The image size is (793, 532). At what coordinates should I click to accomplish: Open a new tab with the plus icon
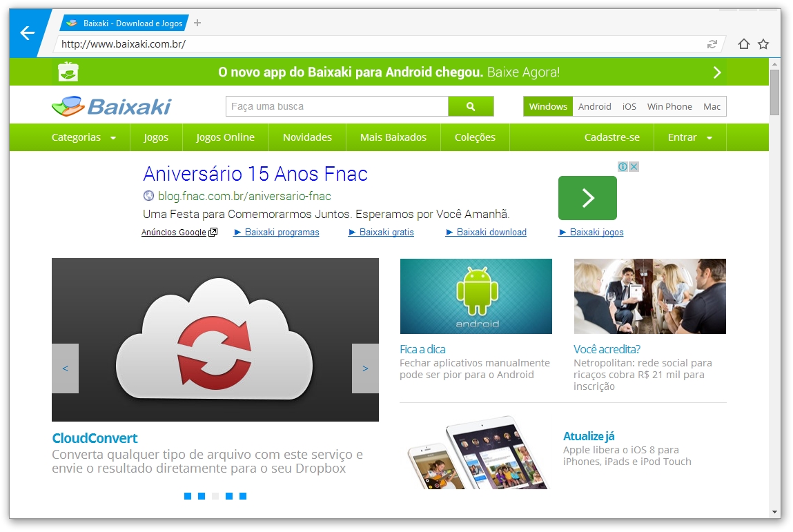tap(197, 23)
